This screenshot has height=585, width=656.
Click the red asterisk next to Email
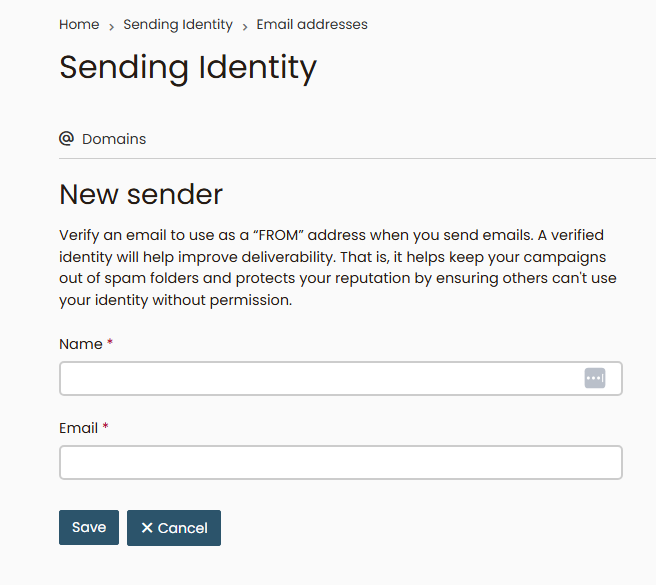click(105, 427)
